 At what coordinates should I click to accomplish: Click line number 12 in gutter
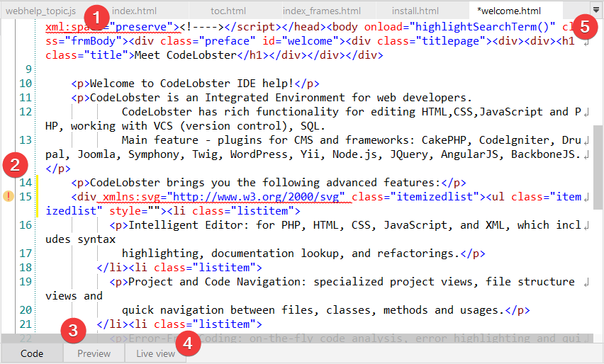(26, 112)
